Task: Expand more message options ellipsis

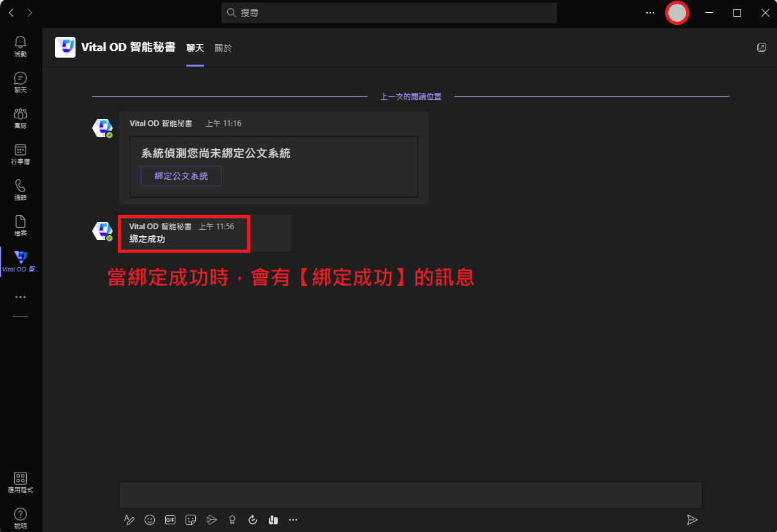Action: point(293,520)
